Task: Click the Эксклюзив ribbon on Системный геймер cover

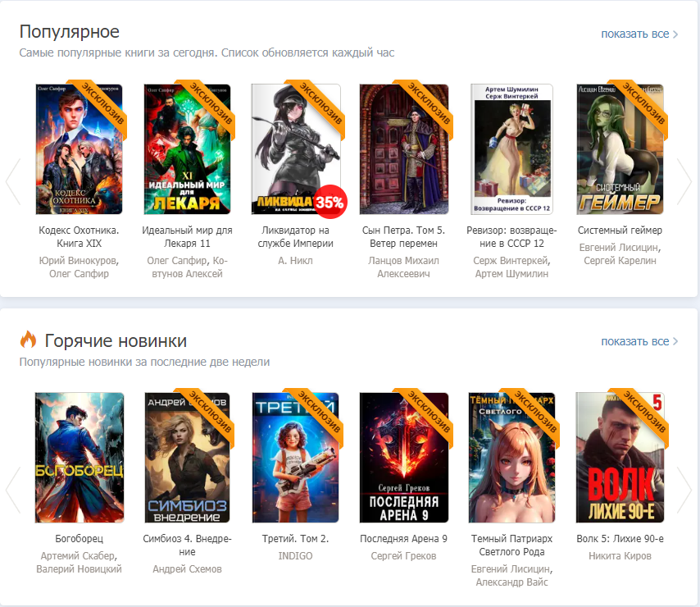Action: (x=645, y=105)
